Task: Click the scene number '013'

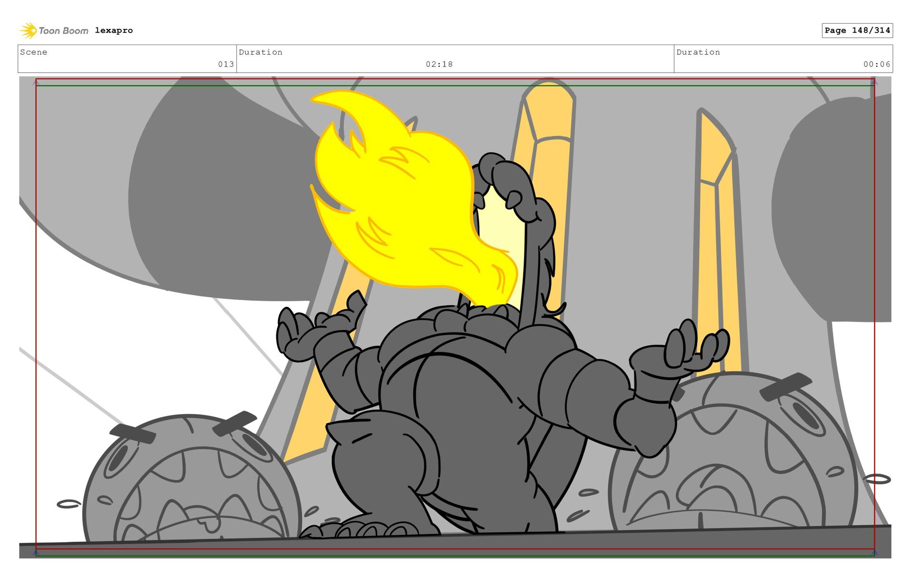Action: pyautogui.click(x=226, y=64)
